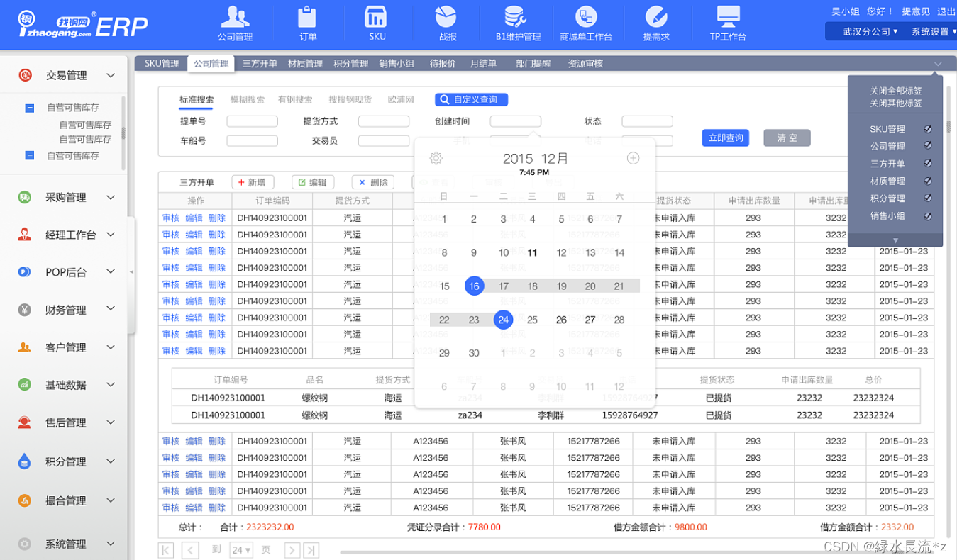Click the zhaogang ERP logo
The image size is (957, 560).
click(x=83, y=25)
